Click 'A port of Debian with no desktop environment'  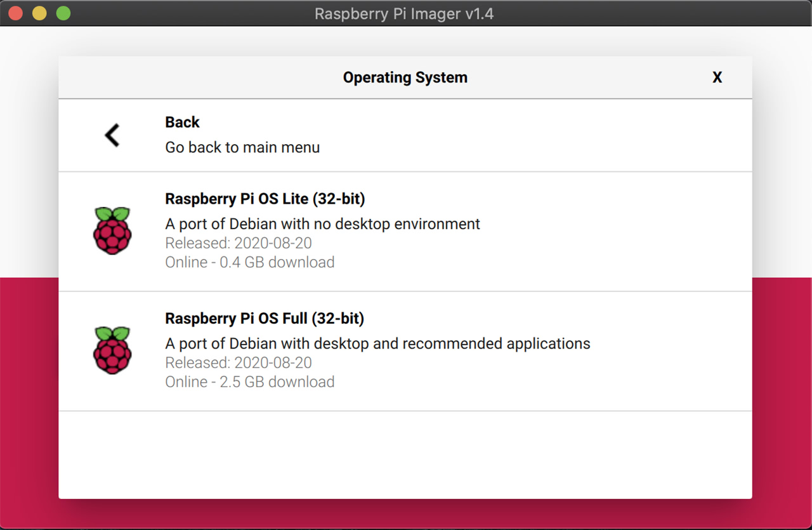pos(322,224)
